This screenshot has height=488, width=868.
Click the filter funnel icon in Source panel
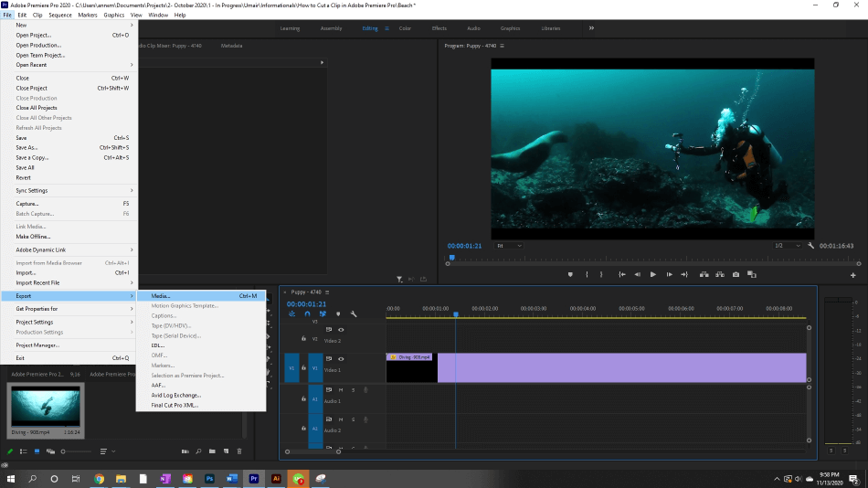coord(399,279)
